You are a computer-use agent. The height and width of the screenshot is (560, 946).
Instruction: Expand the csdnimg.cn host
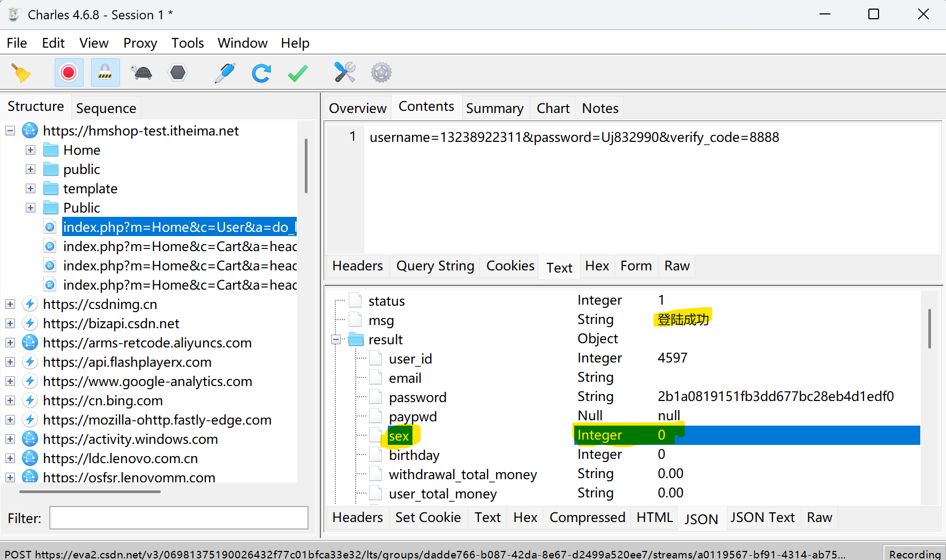(x=10, y=304)
